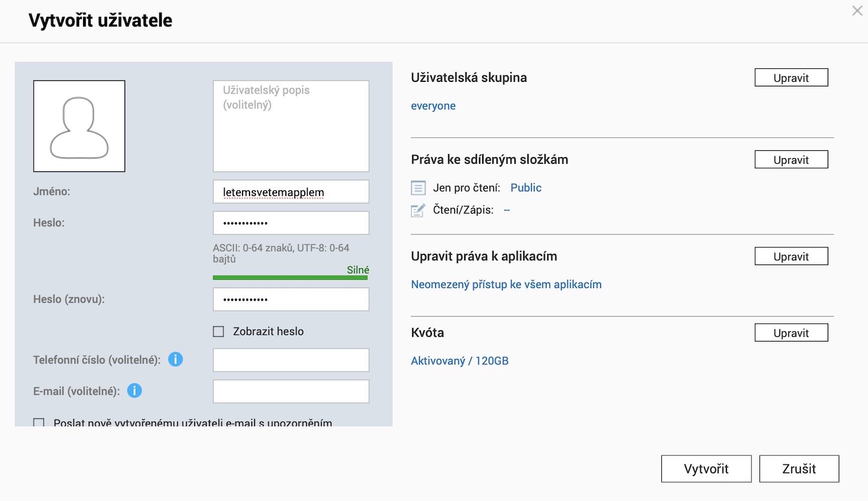
Task: Click the read-only folder permission icon
Action: (418, 188)
